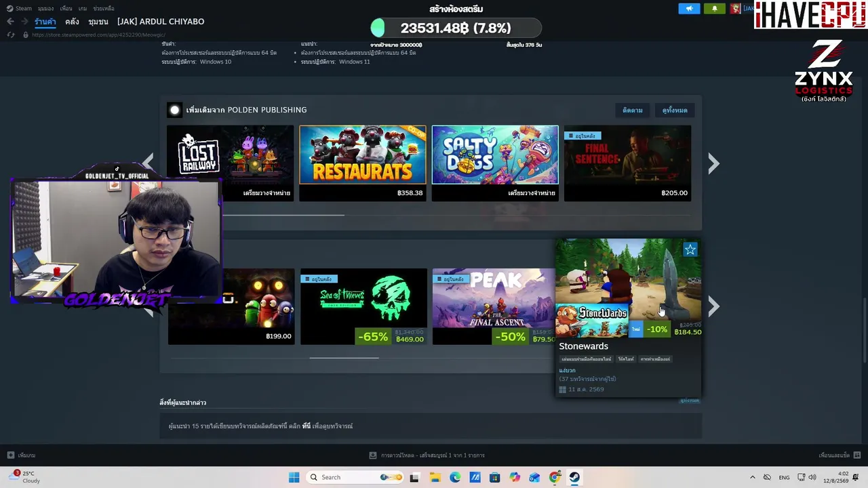Switch to the คลัง (Library) tab
The height and width of the screenshot is (488, 868).
72,22
